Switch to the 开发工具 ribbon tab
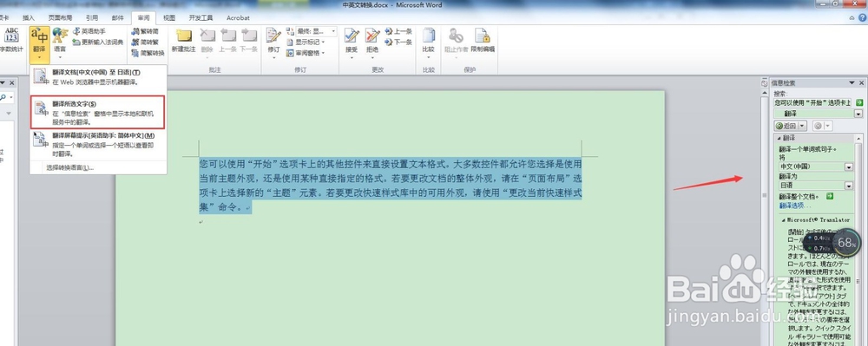Screen dimensions: 868x346 201,17
